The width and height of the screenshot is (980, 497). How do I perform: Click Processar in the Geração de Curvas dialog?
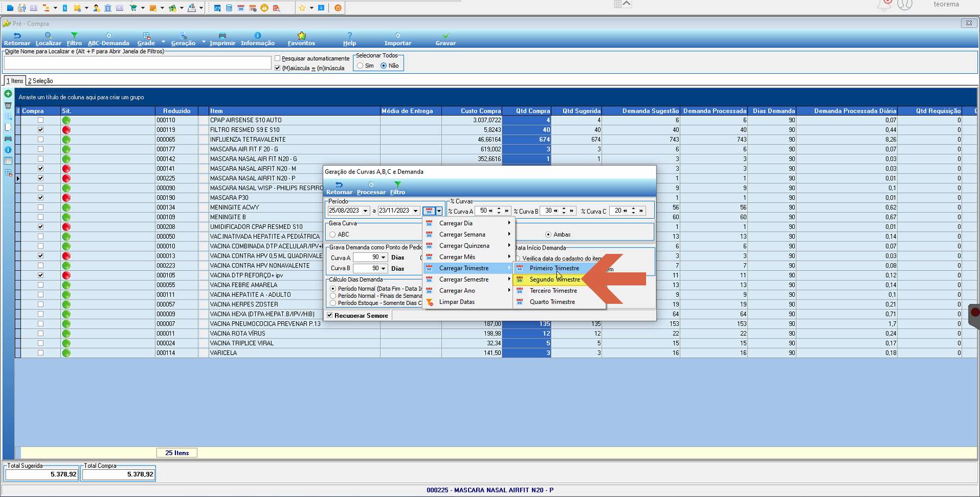[x=371, y=188]
